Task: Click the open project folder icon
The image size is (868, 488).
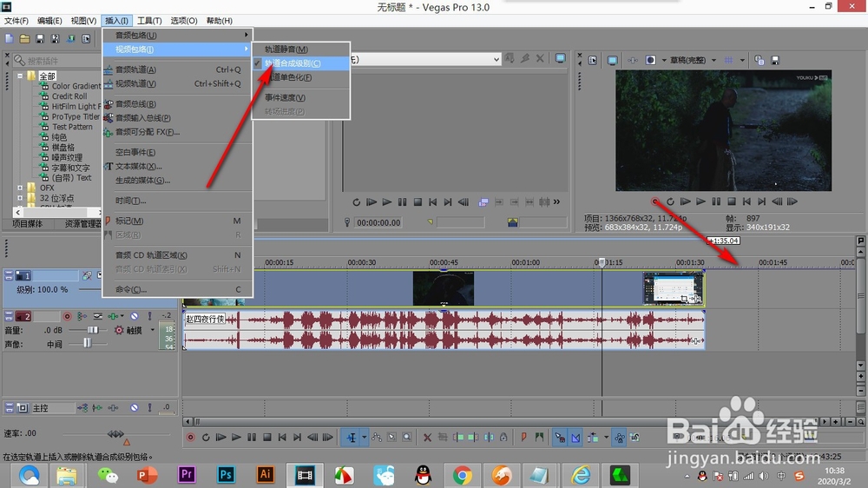Action: [25, 39]
